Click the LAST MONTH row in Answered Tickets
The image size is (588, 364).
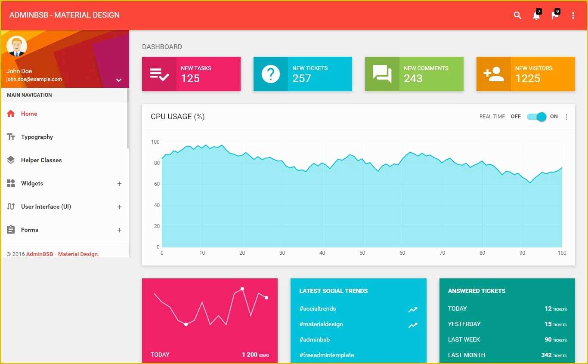click(507, 355)
